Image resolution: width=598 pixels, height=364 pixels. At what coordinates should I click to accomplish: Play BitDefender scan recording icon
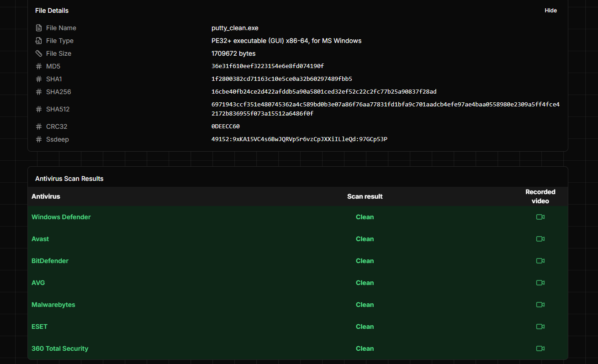pos(540,261)
